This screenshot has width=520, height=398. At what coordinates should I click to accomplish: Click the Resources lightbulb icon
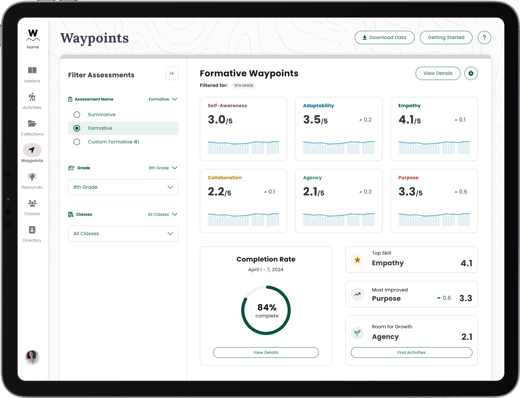pos(32,176)
